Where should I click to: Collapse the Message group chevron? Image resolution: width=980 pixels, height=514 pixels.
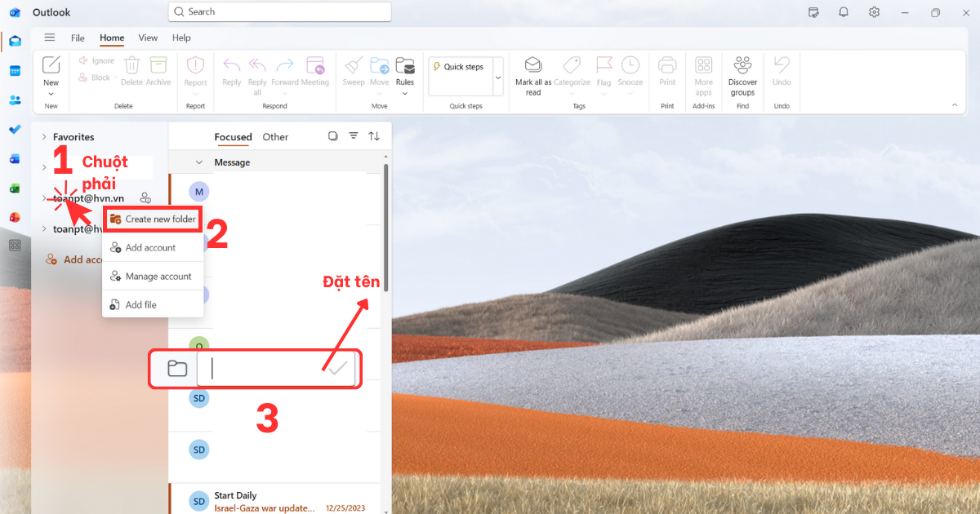(198, 162)
